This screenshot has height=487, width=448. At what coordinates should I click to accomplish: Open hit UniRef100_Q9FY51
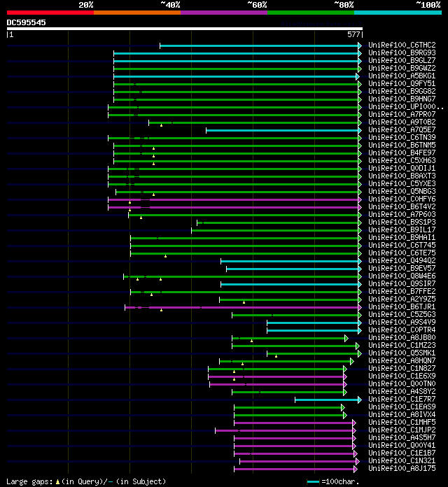click(402, 83)
